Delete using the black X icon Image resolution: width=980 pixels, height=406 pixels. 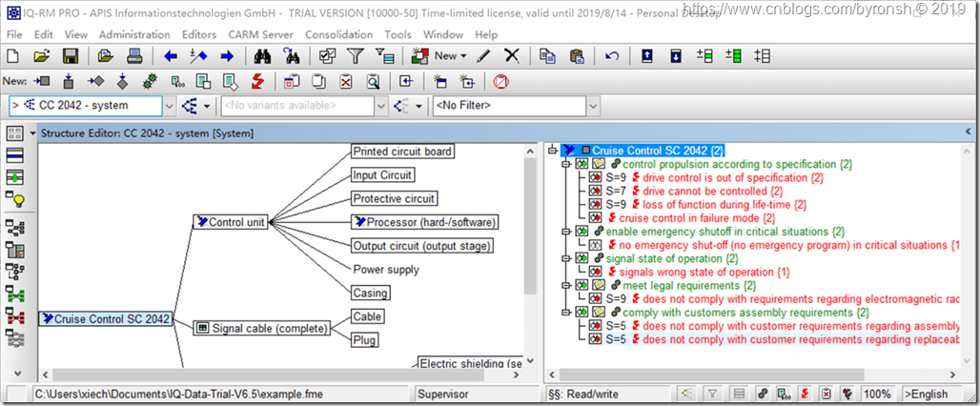tap(512, 55)
